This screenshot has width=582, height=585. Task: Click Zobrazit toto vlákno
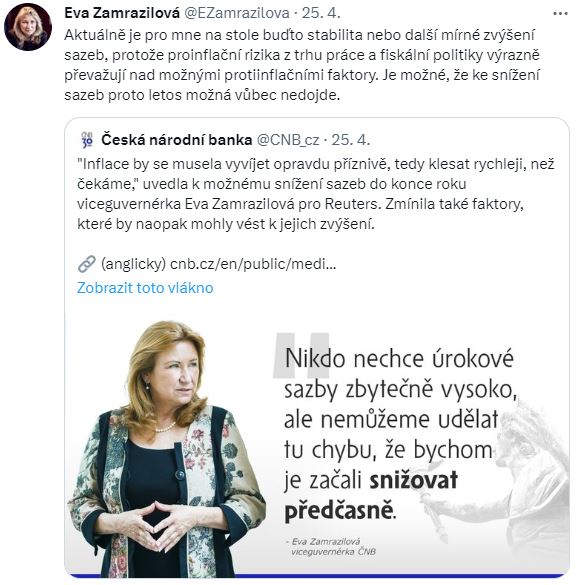tap(145, 288)
